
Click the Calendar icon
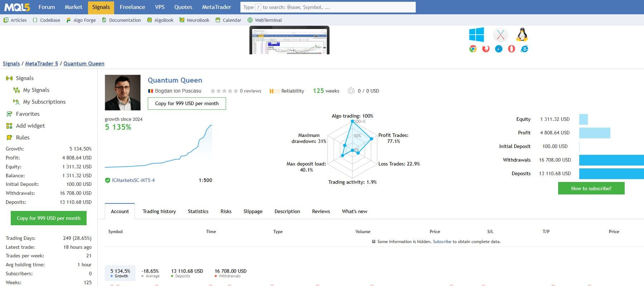click(218, 20)
